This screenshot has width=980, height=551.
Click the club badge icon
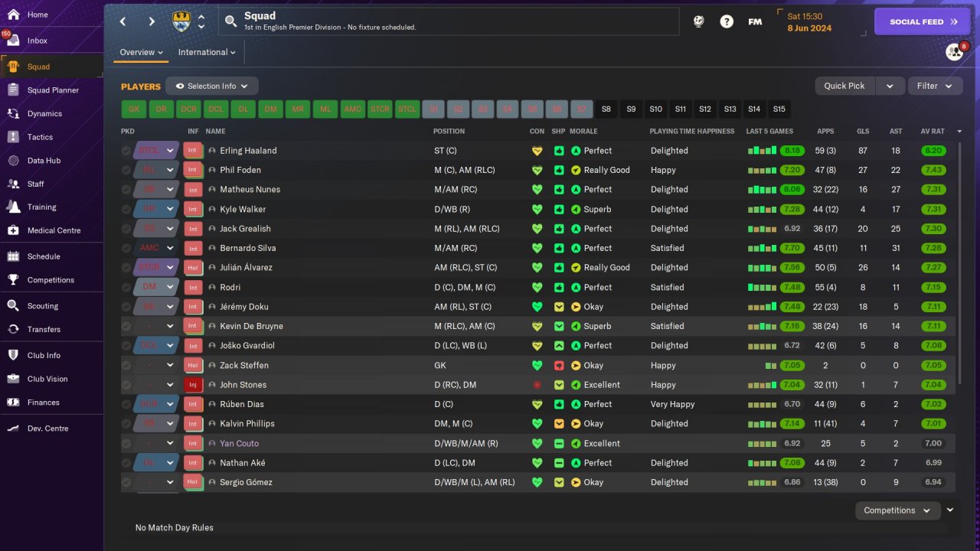coord(181,21)
